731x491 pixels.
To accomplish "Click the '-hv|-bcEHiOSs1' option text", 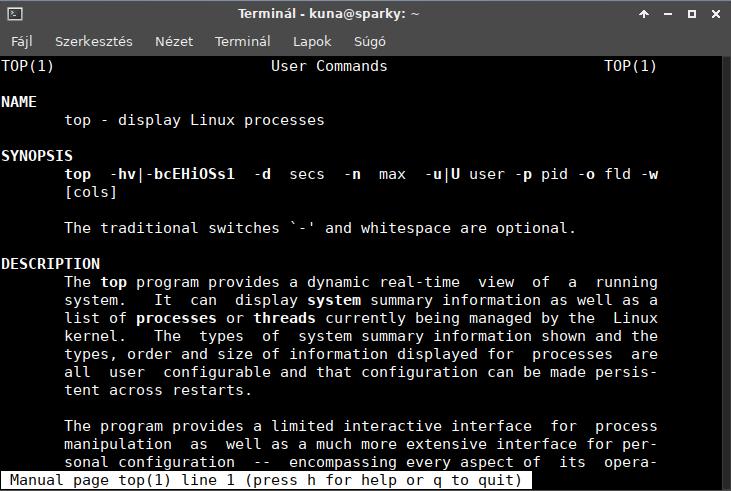I will click(172, 174).
